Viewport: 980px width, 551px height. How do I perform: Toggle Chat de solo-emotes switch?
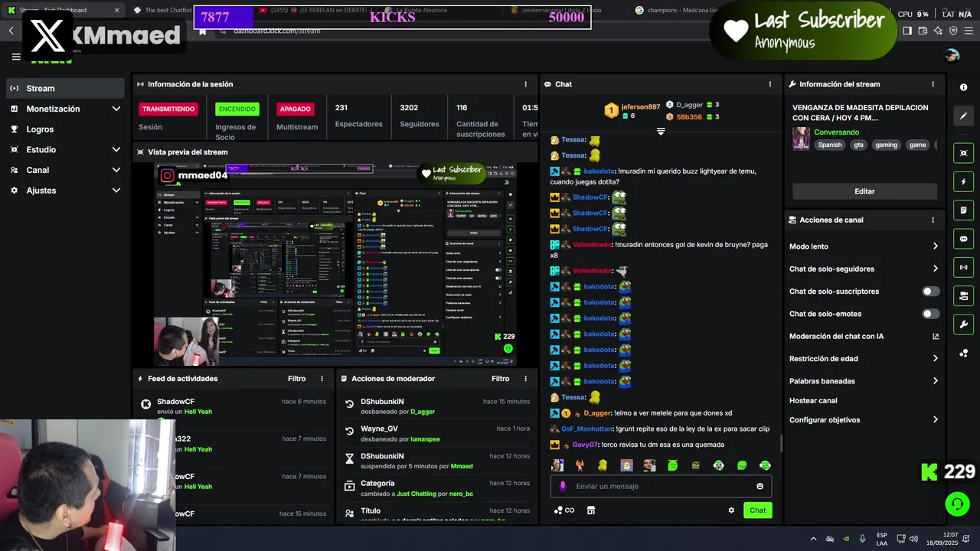click(930, 314)
